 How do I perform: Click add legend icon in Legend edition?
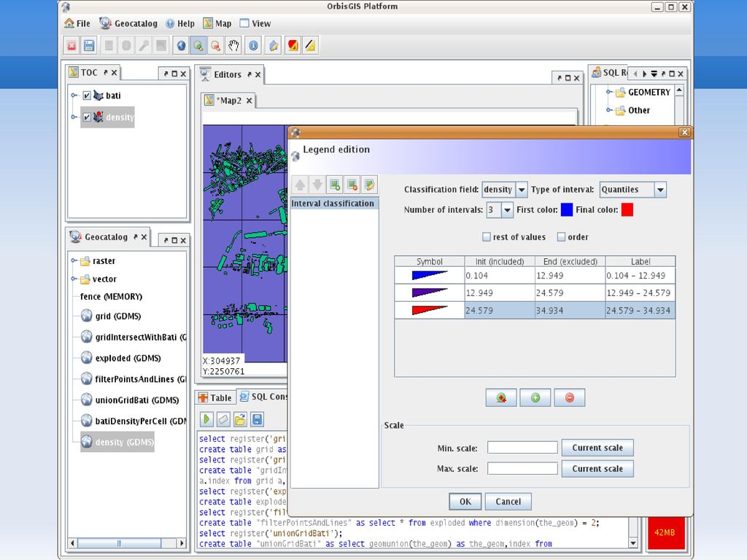coord(335,184)
